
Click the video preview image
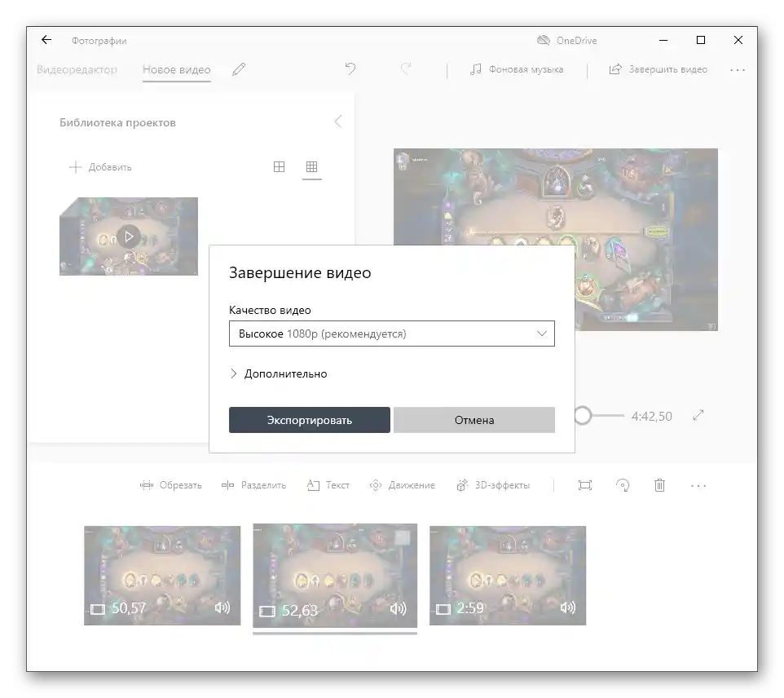point(556,239)
